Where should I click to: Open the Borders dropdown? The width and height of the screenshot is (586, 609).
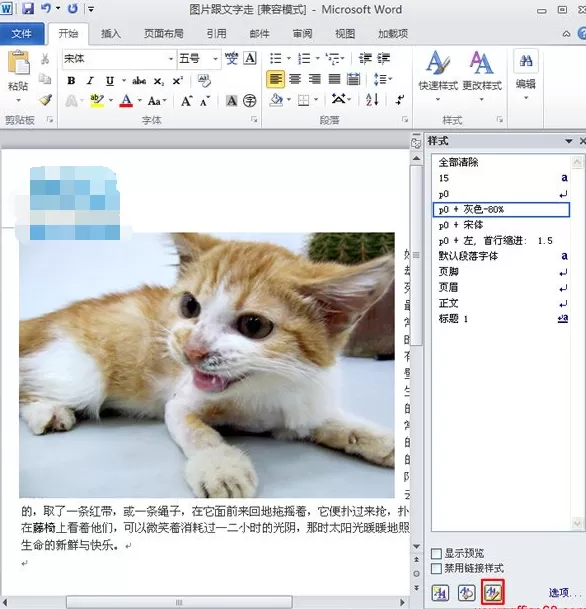[315, 100]
